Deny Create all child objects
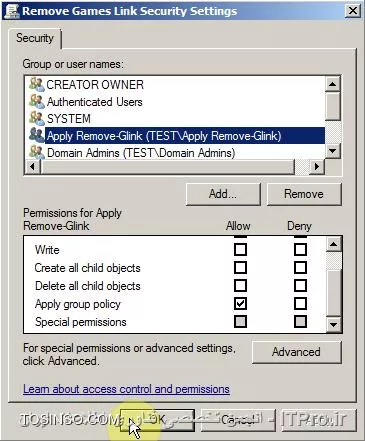 tap(300, 267)
